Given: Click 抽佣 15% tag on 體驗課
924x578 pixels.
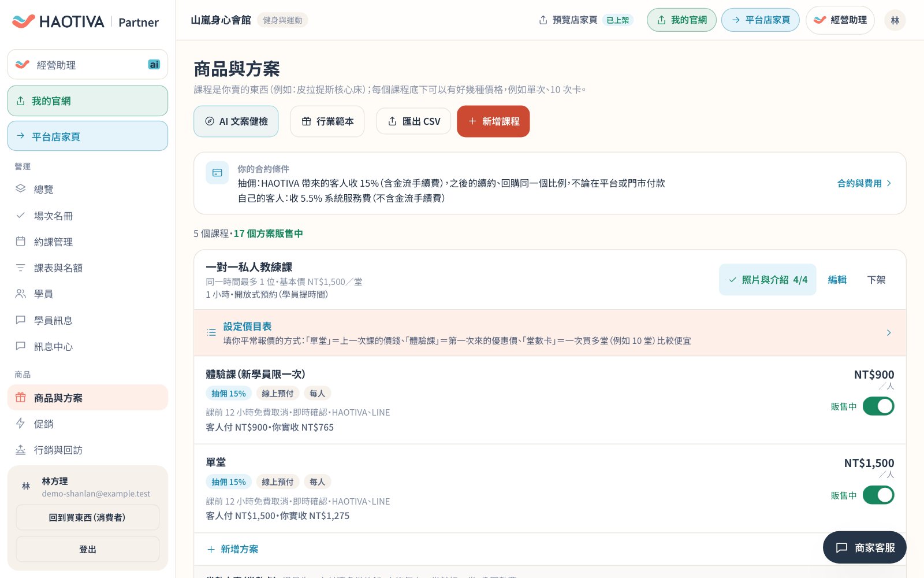Looking at the screenshot, I should pos(229,394).
